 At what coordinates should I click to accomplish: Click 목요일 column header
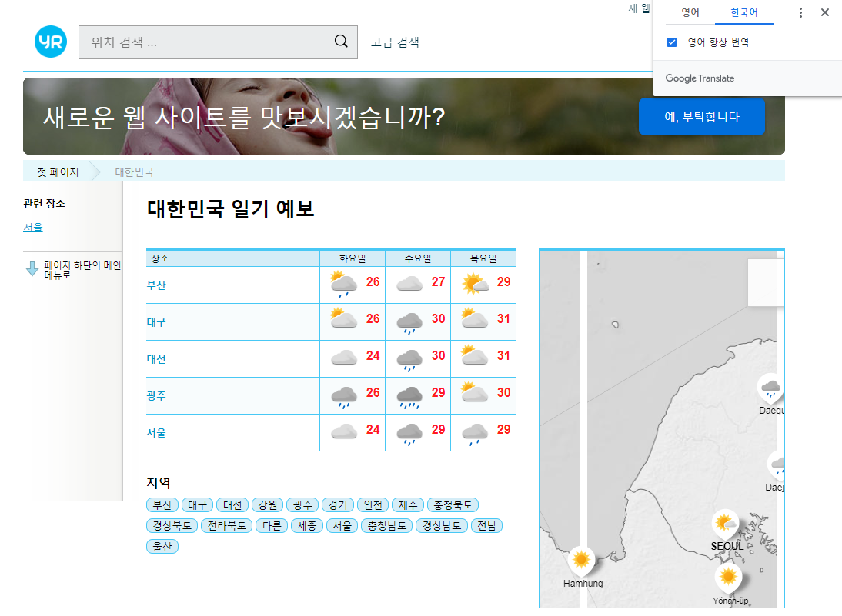[x=483, y=258]
